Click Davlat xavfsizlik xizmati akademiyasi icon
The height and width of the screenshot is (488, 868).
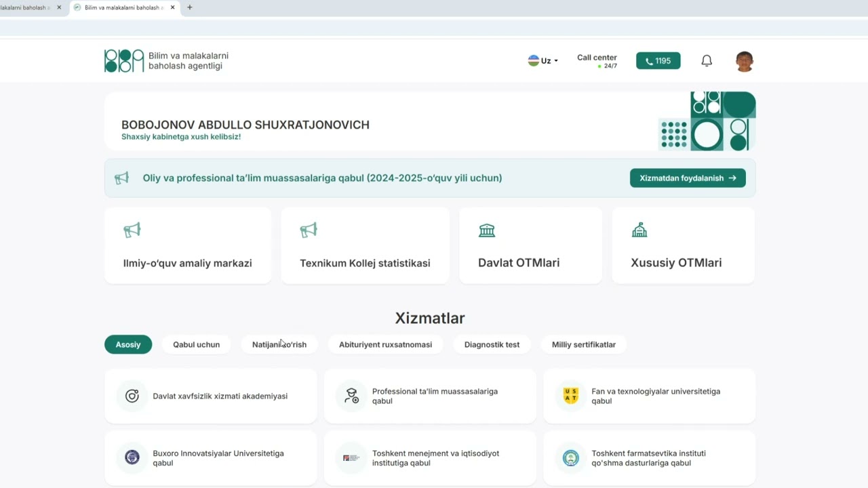coord(132,396)
